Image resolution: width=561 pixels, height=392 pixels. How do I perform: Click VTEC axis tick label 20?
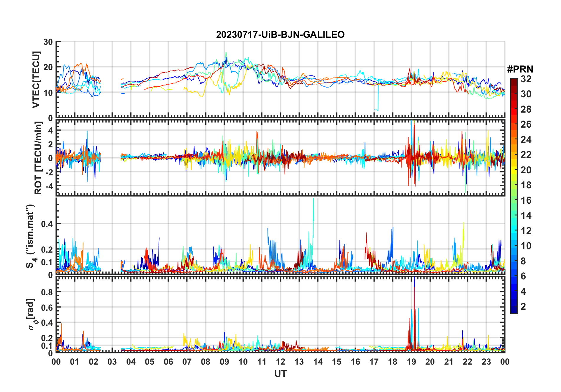click(x=48, y=67)
